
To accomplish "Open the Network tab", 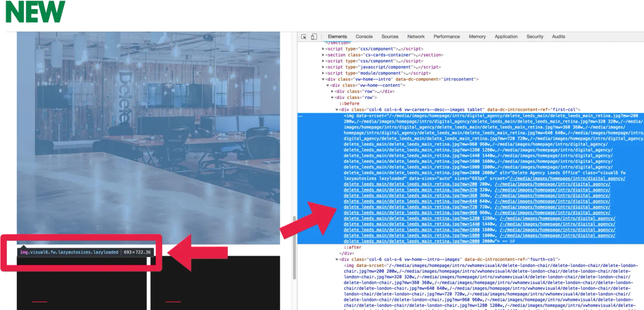I will (x=416, y=37).
